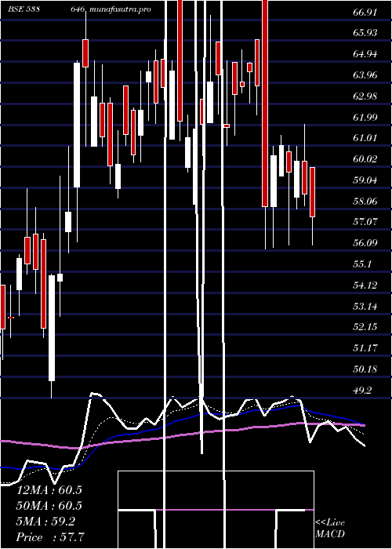Click the 'BSE 538' exchange label

[24, 9]
